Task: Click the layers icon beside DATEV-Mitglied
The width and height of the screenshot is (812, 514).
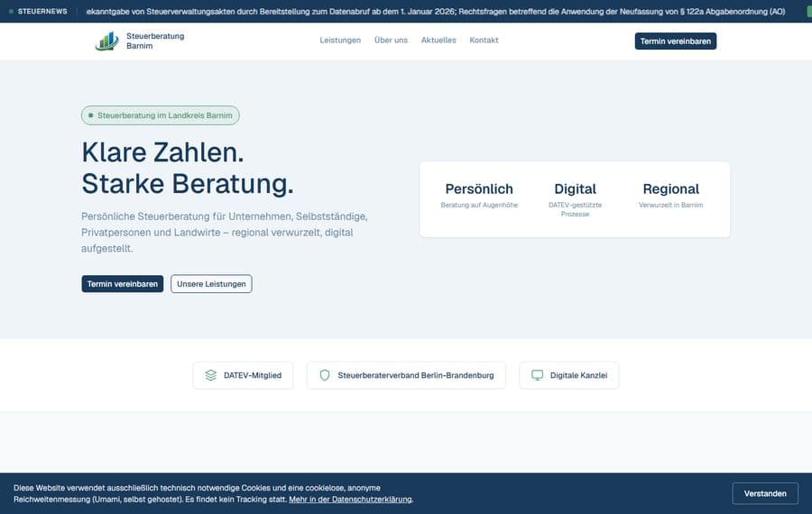Action: click(x=211, y=375)
